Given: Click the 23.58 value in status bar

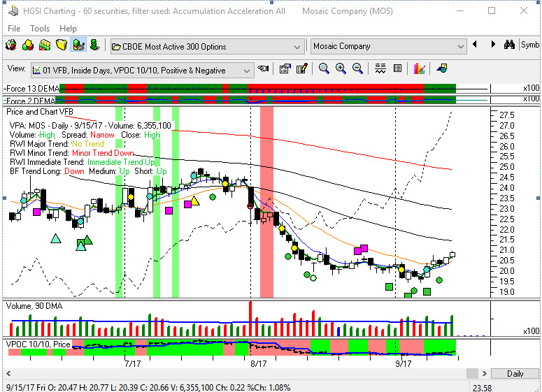Looking at the screenshot, I should coord(482,389).
